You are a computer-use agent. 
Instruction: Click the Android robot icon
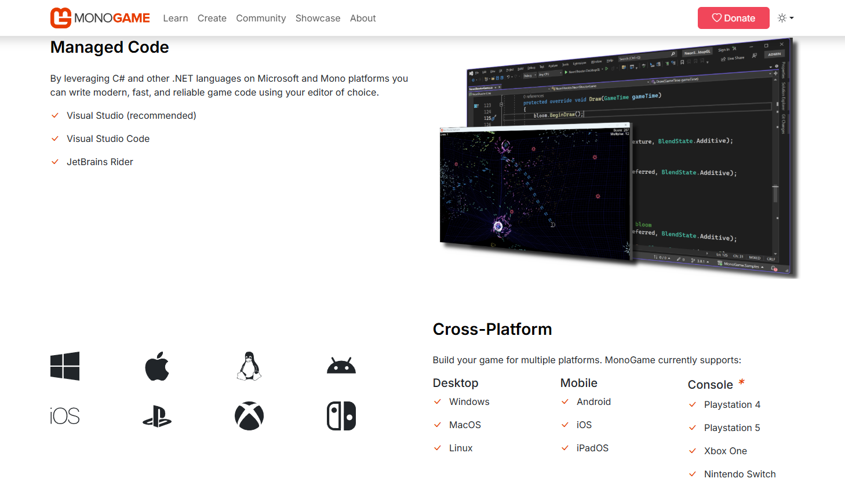pyautogui.click(x=341, y=366)
